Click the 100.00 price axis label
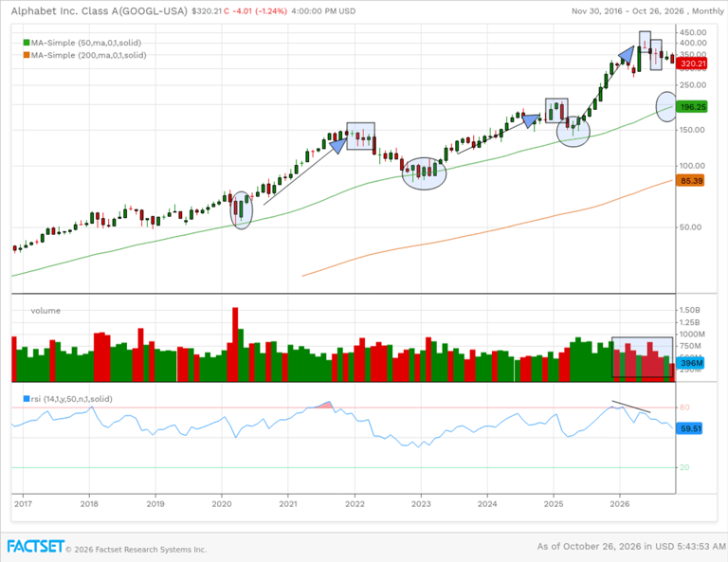Image resolution: width=728 pixels, height=562 pixels. point(692,166)
